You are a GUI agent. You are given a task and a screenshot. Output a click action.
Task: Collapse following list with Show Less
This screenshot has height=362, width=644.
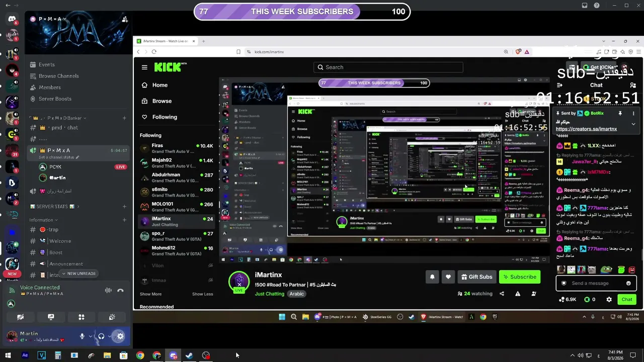click(x=202, y=294)
